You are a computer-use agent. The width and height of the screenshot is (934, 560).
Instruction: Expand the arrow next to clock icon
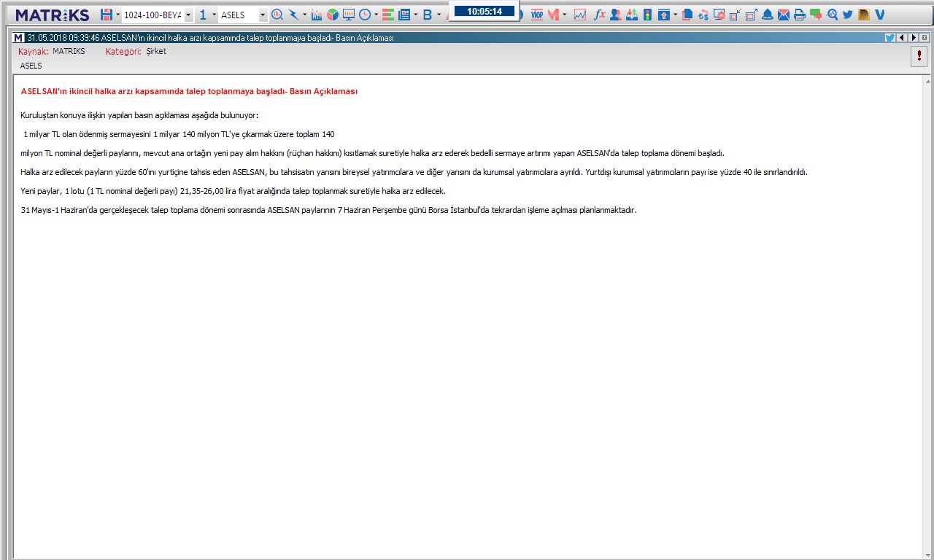(x=376, y=15)
